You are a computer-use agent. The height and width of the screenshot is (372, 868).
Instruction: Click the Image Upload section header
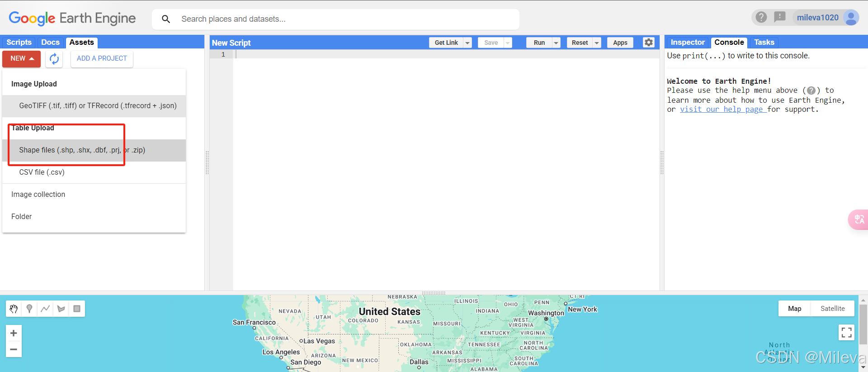click(34, 84)
